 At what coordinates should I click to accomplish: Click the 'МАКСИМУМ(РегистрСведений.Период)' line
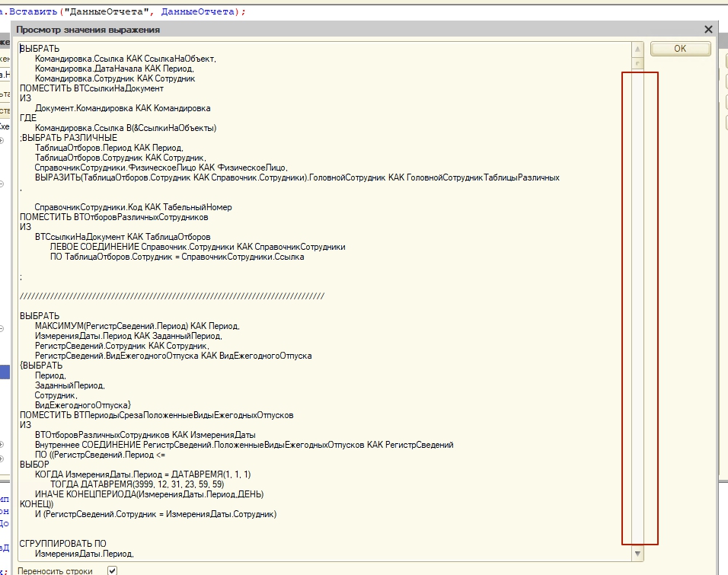(x=137, y=326)
